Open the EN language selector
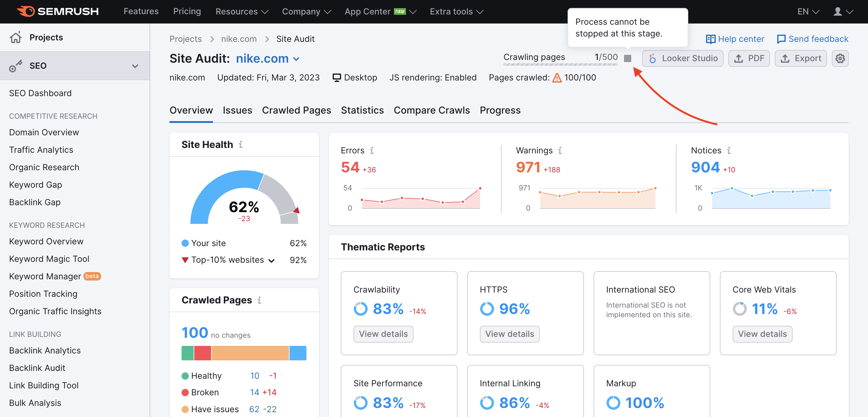The width and height of the screenshot is (868, 417). click(808, 11)
